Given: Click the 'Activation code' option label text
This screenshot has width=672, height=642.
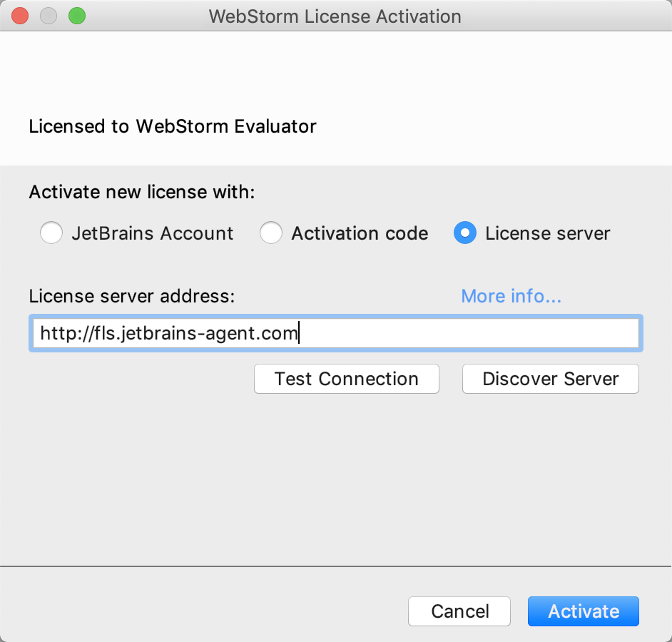Looking at the screenshot, I should coord(360,233).
